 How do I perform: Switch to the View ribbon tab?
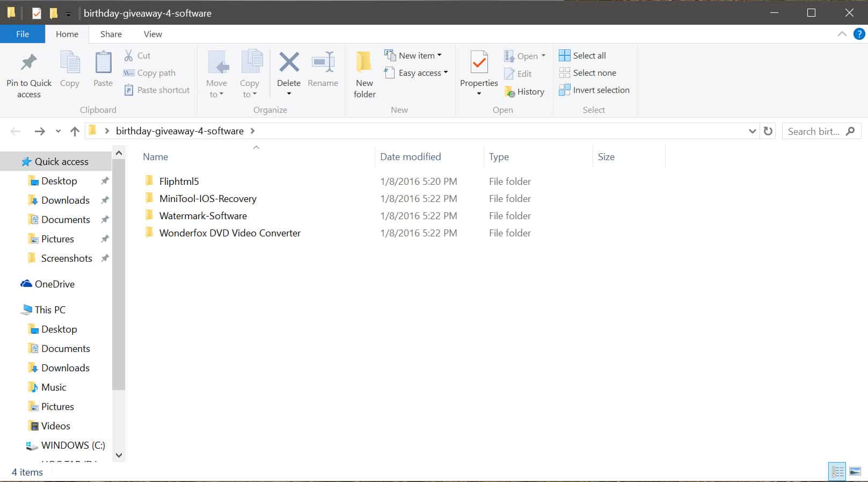click(153, 34)
